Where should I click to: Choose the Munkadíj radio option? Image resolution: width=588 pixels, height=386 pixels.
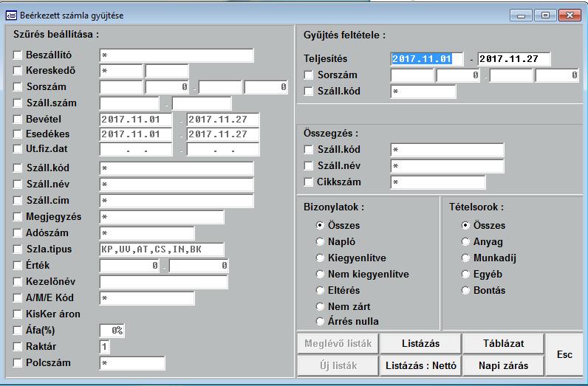coord(465,258)
